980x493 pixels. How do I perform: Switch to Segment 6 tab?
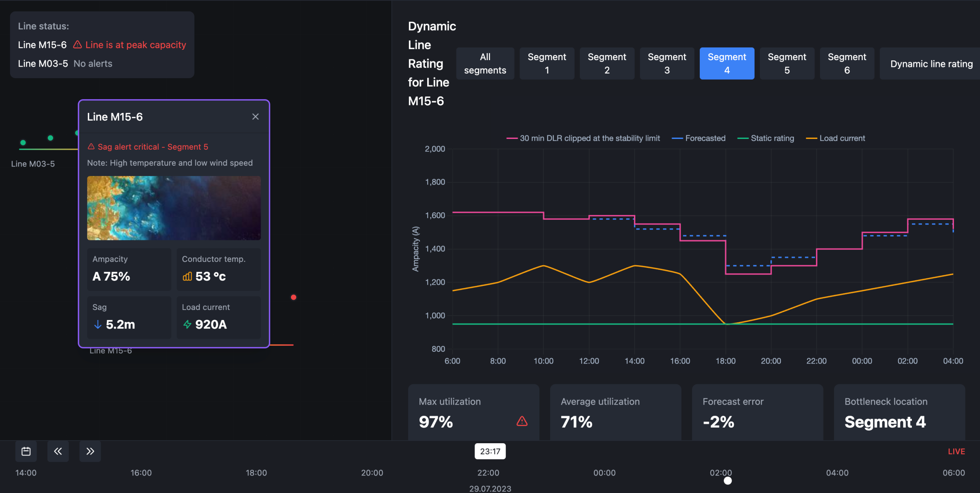(x=847, y=64)
